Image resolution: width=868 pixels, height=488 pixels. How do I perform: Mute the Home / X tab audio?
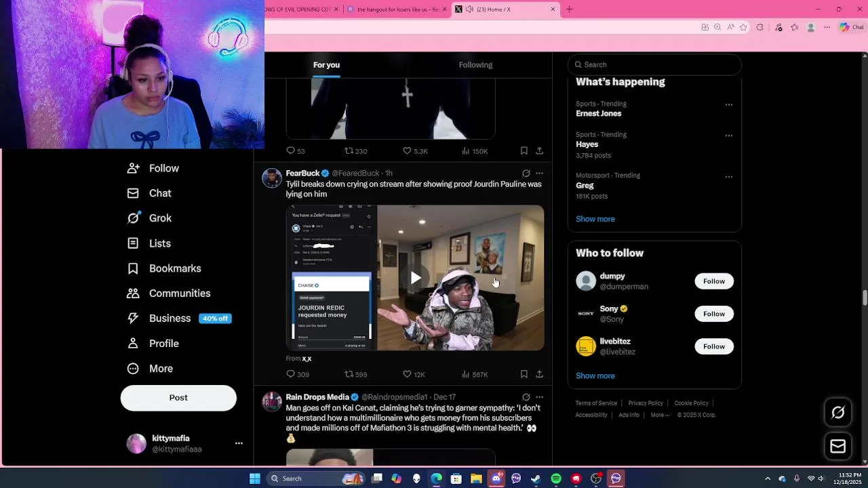469,9
